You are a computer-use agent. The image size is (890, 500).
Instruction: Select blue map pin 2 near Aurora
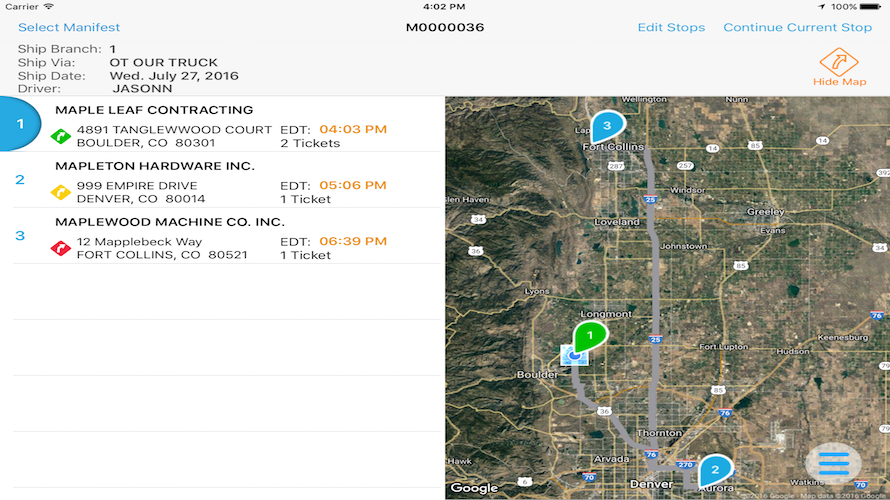point(715,468)
